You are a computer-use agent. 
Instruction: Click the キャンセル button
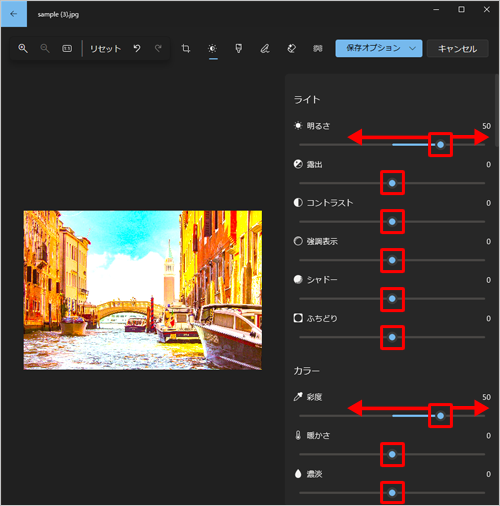click(458, 49)
